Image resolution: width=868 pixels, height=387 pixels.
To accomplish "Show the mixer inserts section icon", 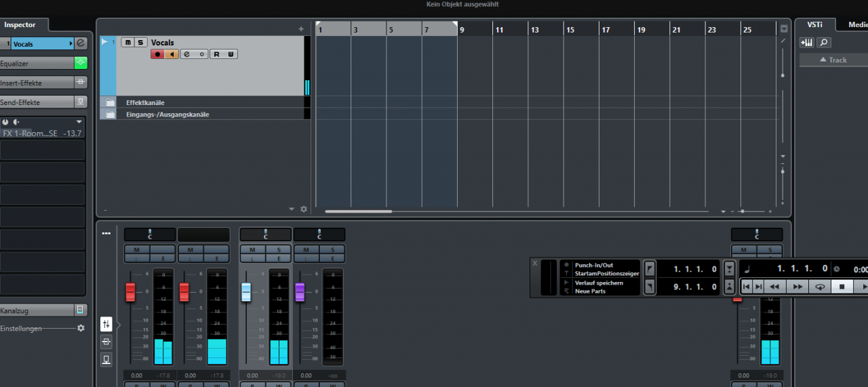I will tap(106, 342).
